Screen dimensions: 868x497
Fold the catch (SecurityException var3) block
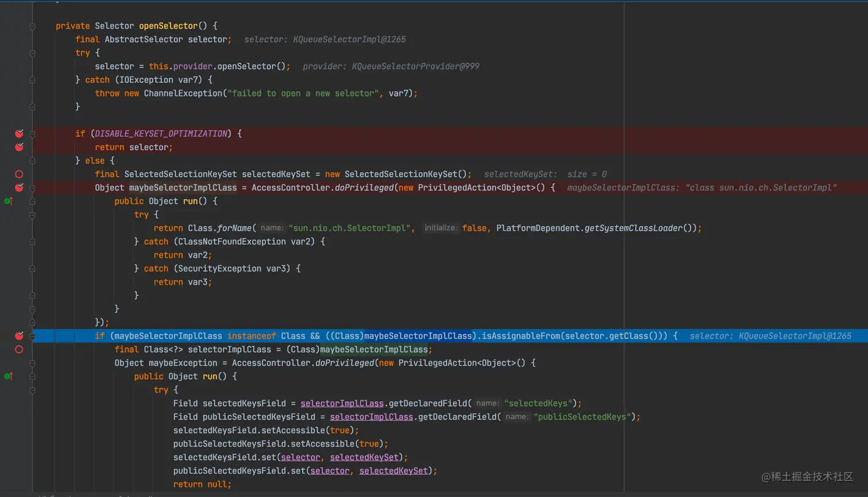(x=32, y=268)
